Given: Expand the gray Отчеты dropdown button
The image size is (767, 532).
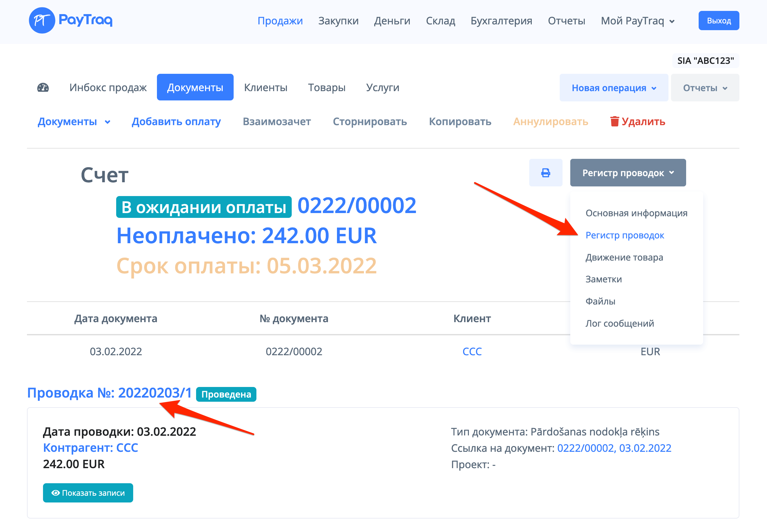Looking at the screenshot, I should tap(705, 88).
